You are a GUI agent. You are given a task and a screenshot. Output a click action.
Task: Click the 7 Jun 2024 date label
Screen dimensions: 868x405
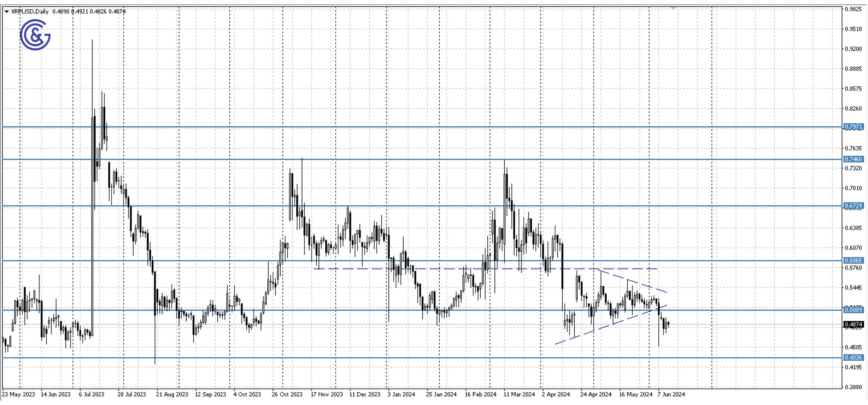point(671,394)
